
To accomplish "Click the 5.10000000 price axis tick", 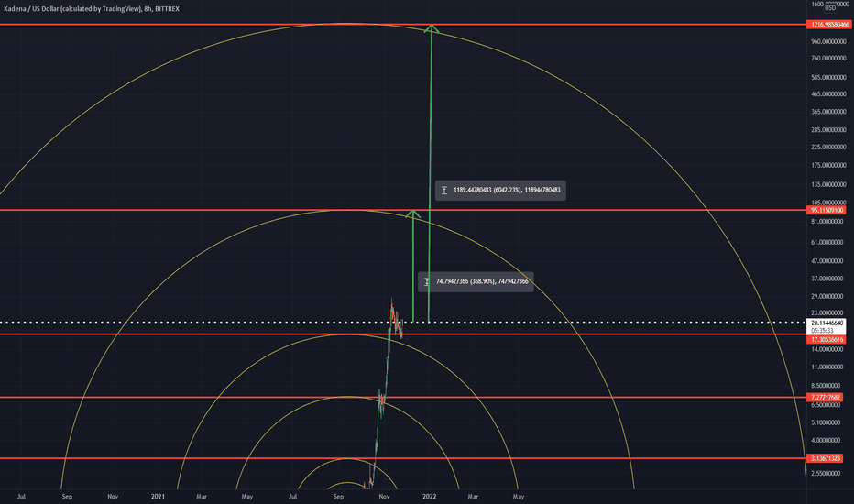I will [x=826, y=422].
